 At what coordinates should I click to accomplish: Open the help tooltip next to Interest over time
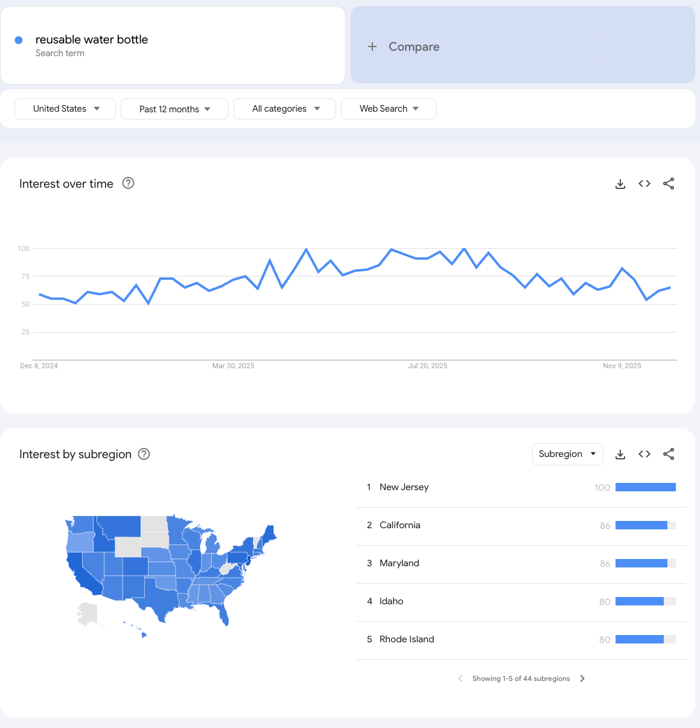tap(128, 183)
